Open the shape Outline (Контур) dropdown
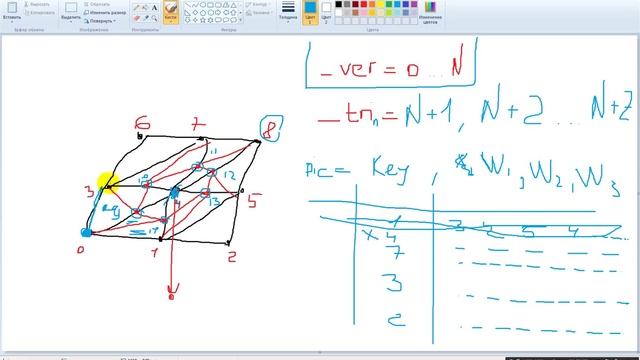 point(257,4)
